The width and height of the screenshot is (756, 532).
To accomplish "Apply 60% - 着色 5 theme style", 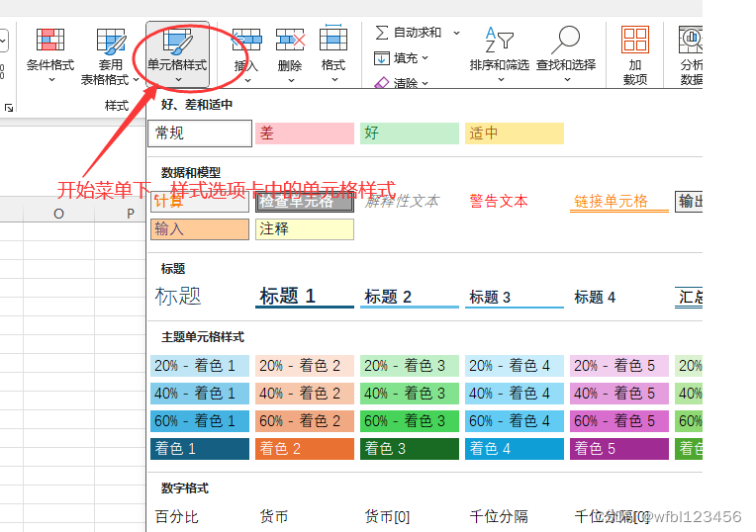I will pos(619,421).
